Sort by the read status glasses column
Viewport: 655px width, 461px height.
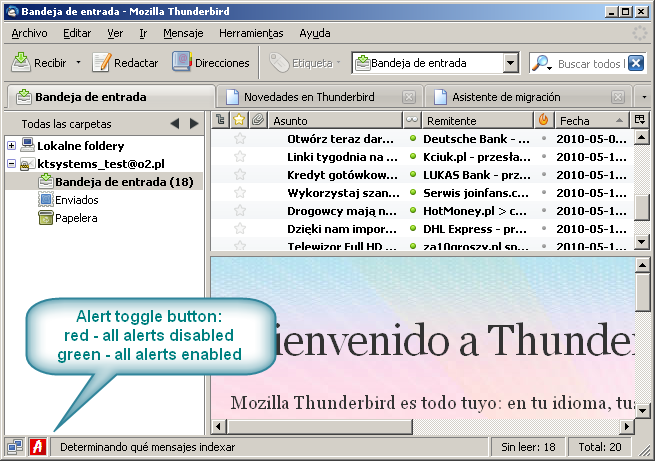tap(412, 120)
